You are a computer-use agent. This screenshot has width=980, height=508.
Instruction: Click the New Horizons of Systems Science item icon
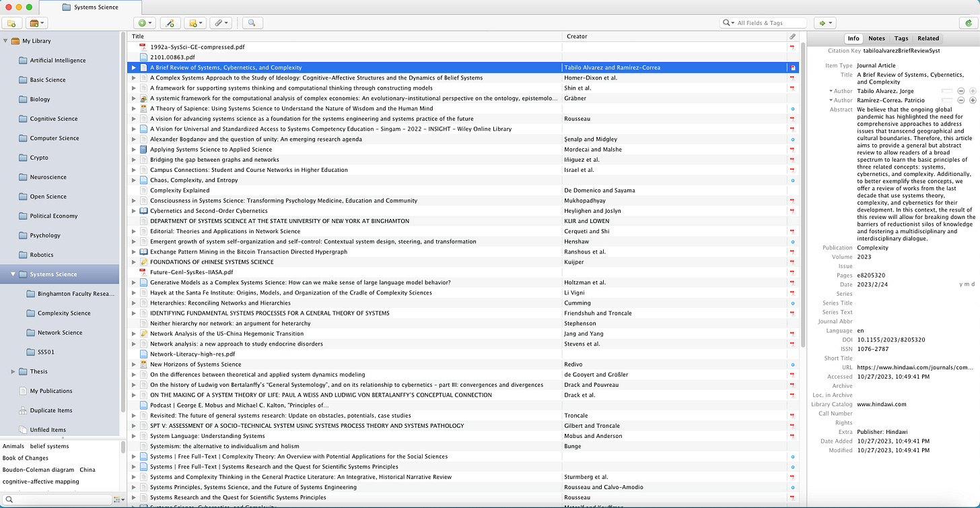(143, 364)
